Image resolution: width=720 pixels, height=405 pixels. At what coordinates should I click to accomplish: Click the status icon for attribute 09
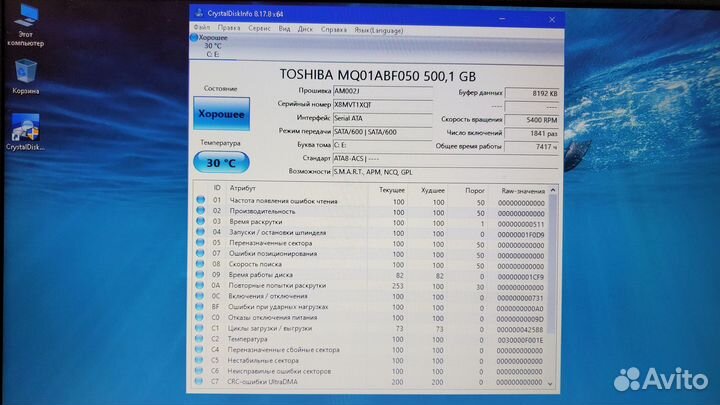[x=200, y=274]
